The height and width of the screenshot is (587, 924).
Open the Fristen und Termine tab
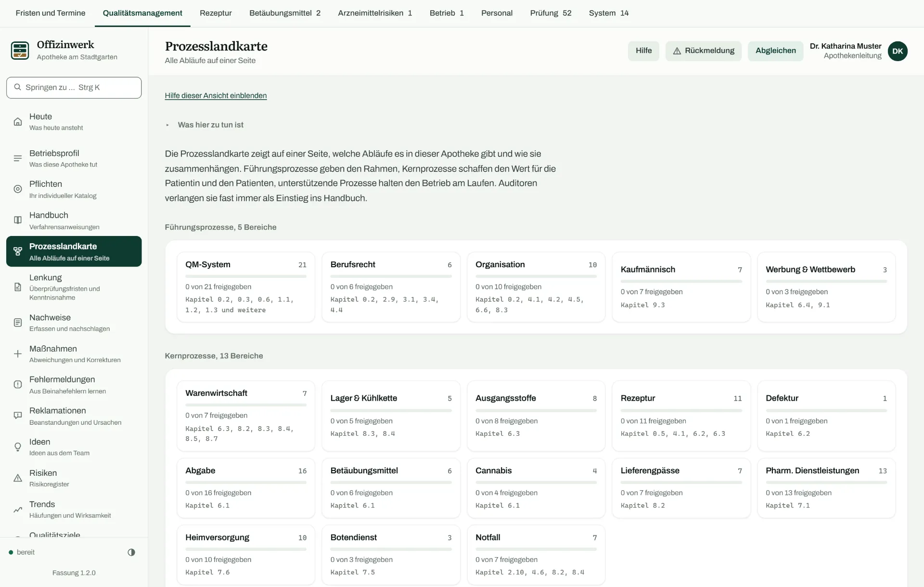click(51, 13)
